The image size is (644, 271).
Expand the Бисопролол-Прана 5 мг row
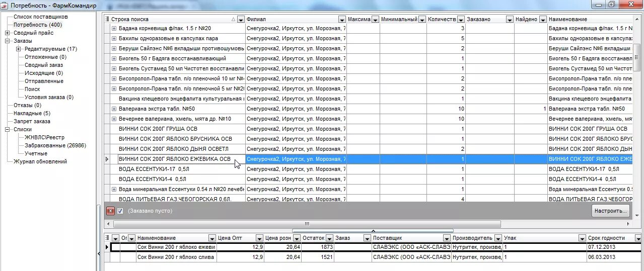[114, 88]
